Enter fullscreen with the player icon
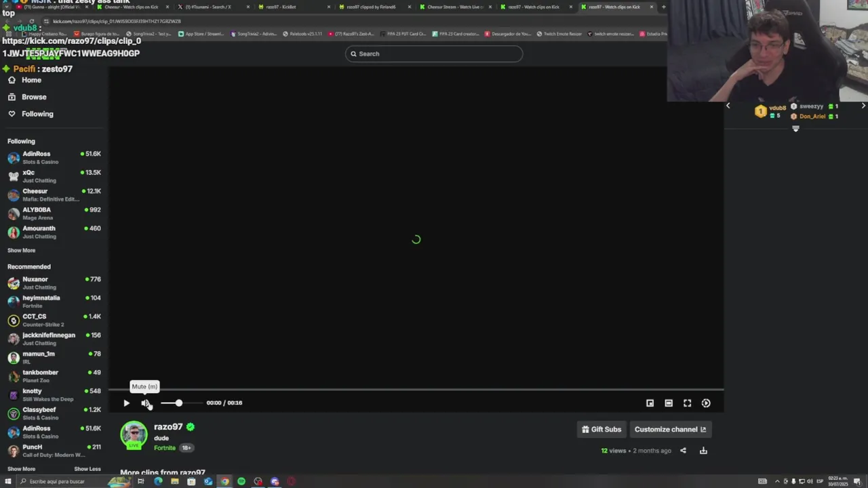The width and height of the screenshot is (868, 488). coord(687,403)
